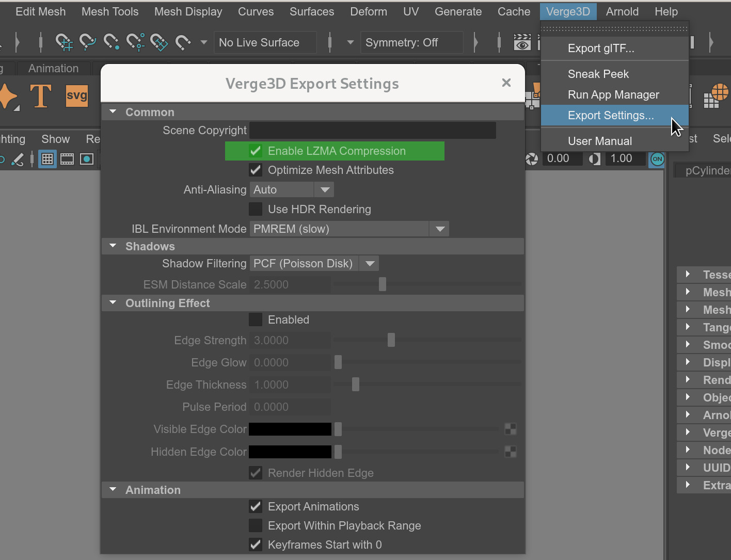Collapse the Animation section
Viewport: 731px width, 560px height.
pyautogui.click(x=113, y=489)
